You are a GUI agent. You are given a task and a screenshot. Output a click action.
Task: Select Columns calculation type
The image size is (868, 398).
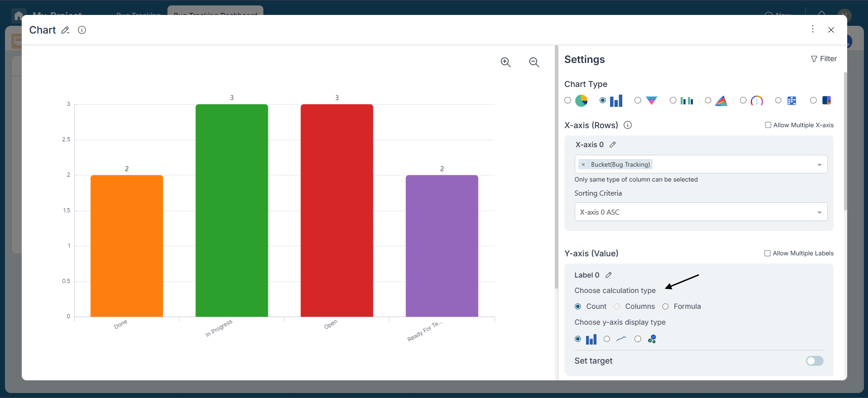click(617, 307)
